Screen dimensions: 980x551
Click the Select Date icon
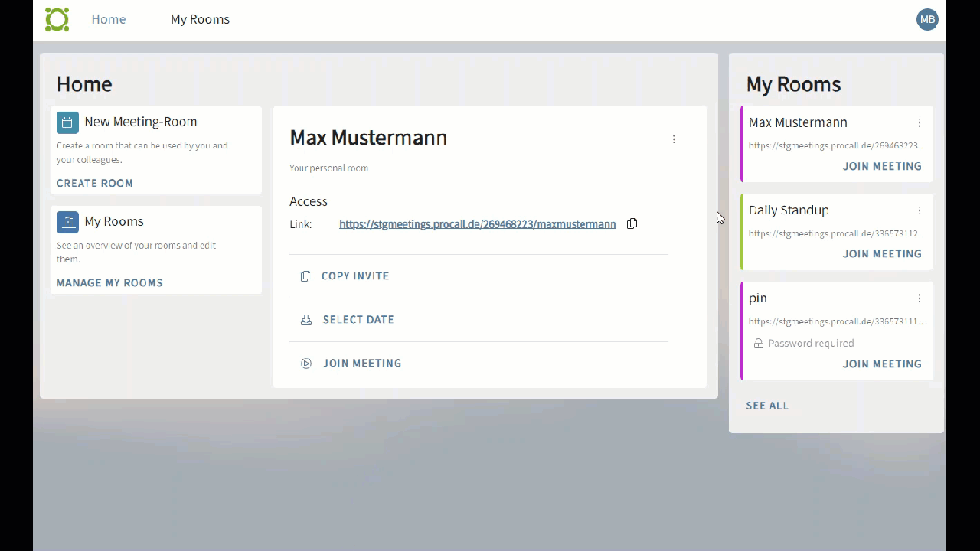(x=306, y=320)
